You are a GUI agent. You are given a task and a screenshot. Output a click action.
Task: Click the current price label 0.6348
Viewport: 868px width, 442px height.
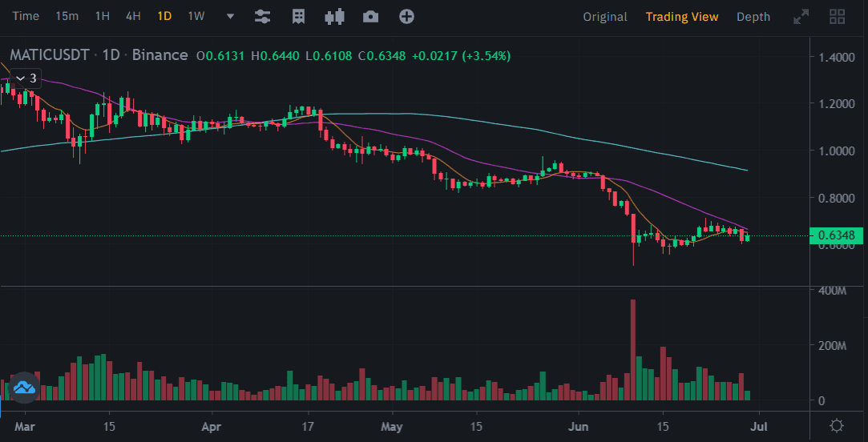tap(836, 235)
